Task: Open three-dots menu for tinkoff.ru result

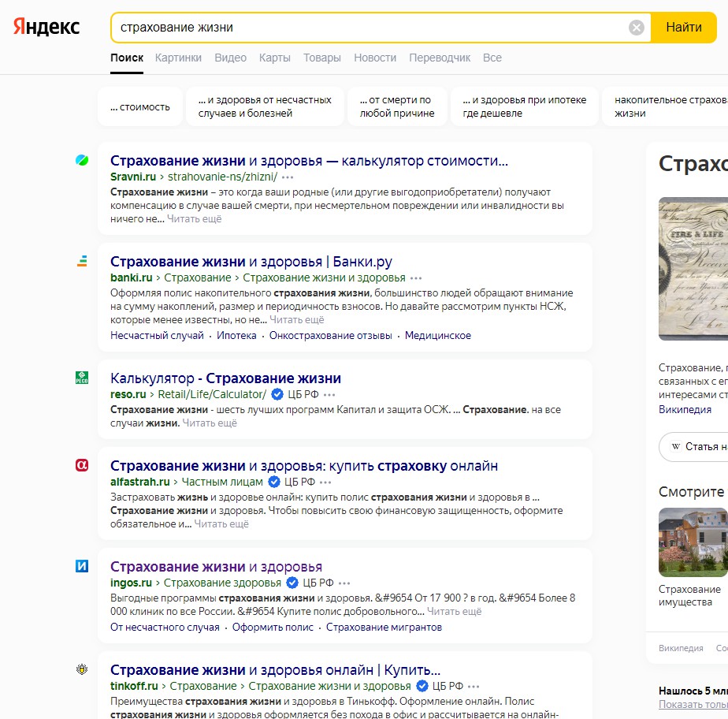Action: (x=474, y=687)
